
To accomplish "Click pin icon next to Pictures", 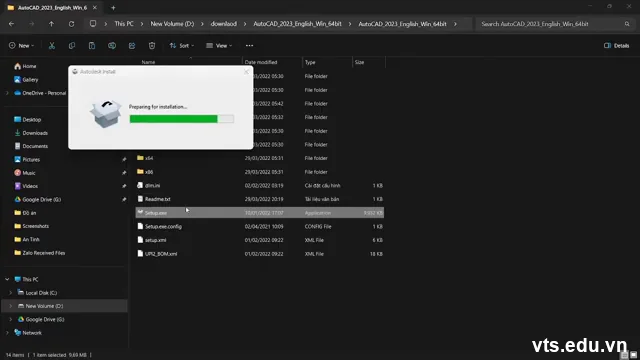I will 124,160.
